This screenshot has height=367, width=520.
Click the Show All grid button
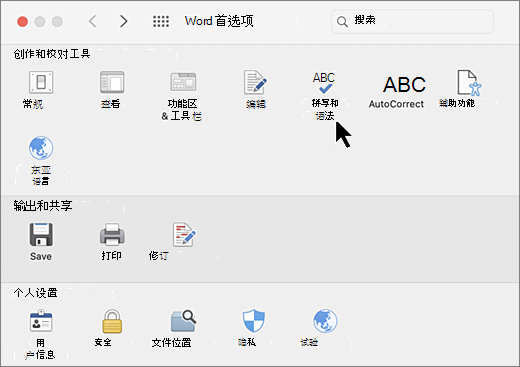point(161,21)
